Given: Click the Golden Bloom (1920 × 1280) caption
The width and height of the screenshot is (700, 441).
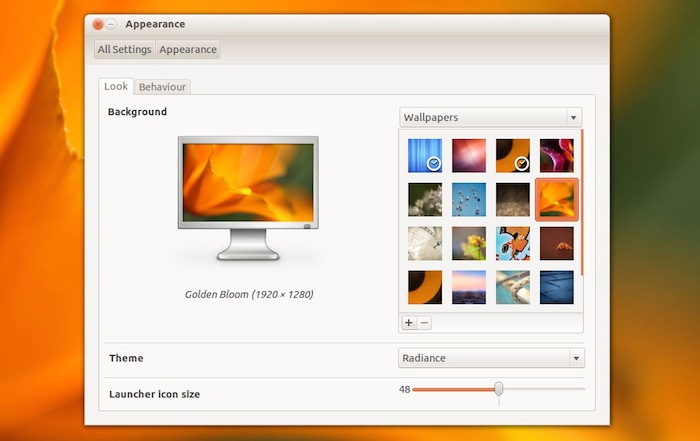Looking at the screenshot, I should tap(249, 294).
